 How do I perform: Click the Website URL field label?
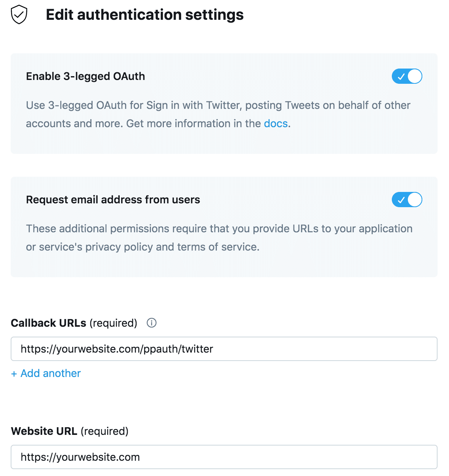tap(70, 431)
